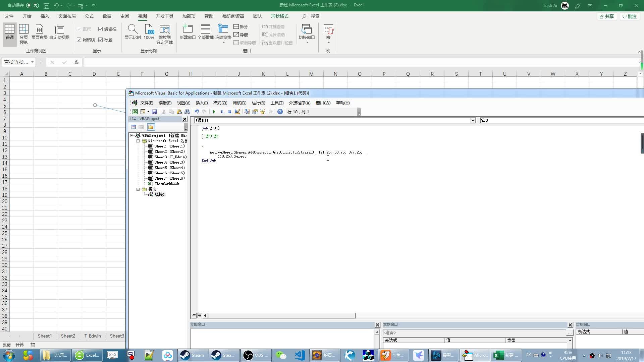The width and height of the screenshot is (644, 362).
Task: Open 调试(D) menu in VBA editor
Action: 239,103
